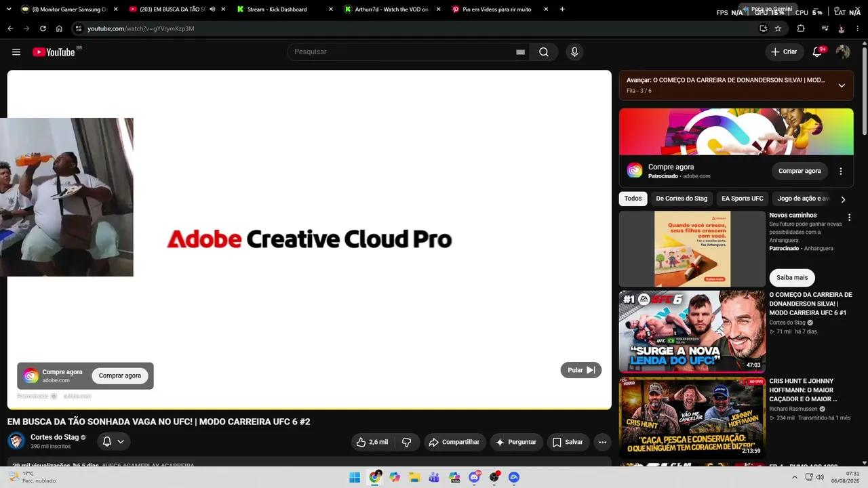Open File Explorer from the taskbar
The width and height of the screenshot is (868, 488).
(x=414, y=477)
